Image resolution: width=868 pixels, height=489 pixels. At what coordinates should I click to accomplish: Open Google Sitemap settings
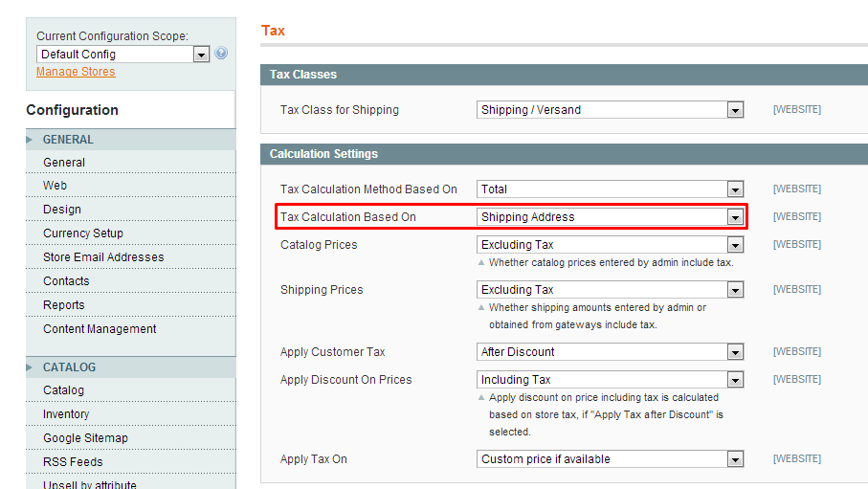coord(85,438)
